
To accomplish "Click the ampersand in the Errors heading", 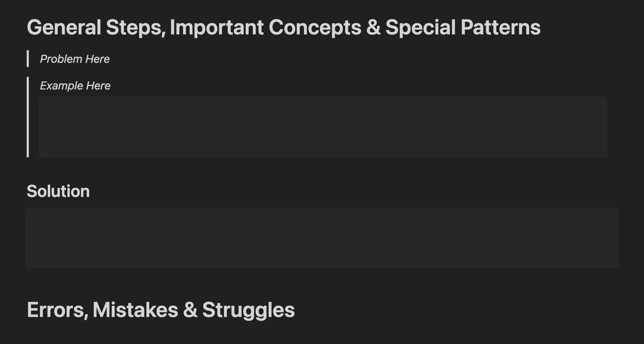I will [190, 310].
